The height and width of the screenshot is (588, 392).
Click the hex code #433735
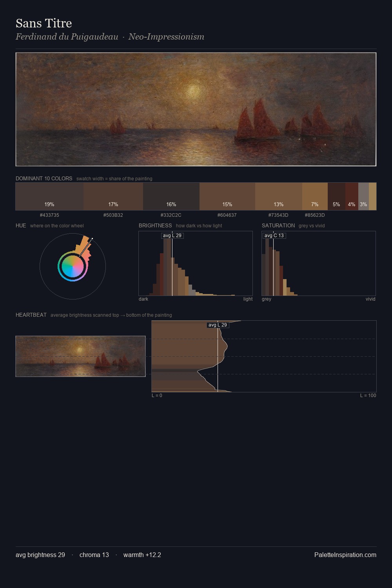point(49,215)
